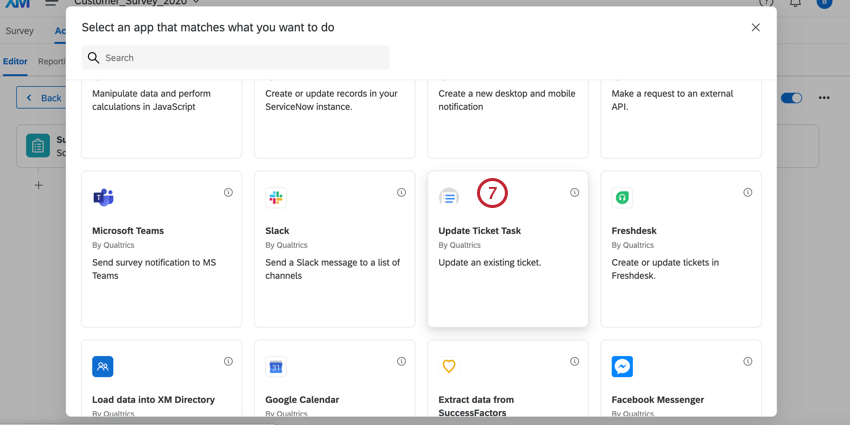This screenshot has height=425, width=850.
Task: Click 'Manipulate data and perform calculations' card
Action: (162, 119)
